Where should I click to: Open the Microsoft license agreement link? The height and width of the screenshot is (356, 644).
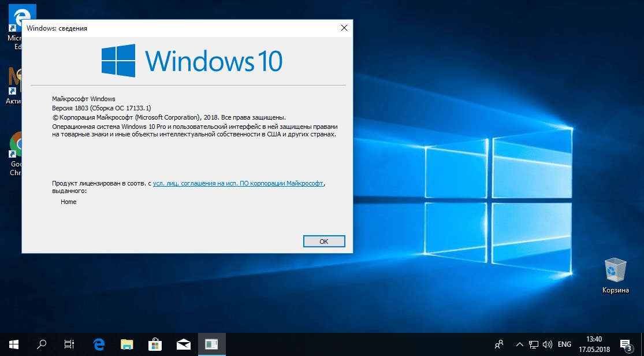pyautogui.click(x=238, y=183)
